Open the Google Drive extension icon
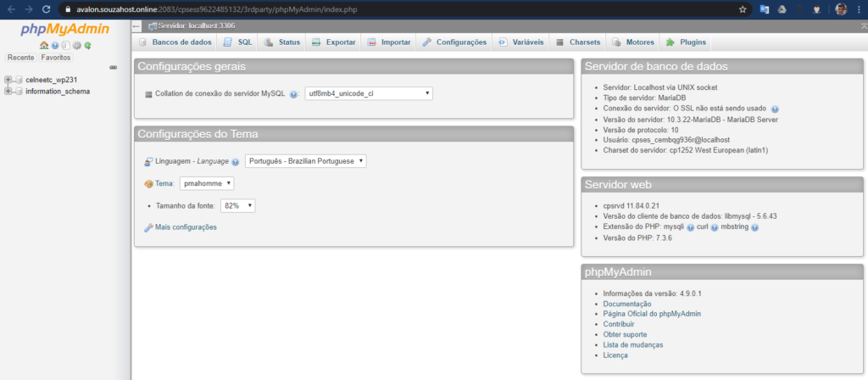Screen dimensions: 868x380 (782, 9)
